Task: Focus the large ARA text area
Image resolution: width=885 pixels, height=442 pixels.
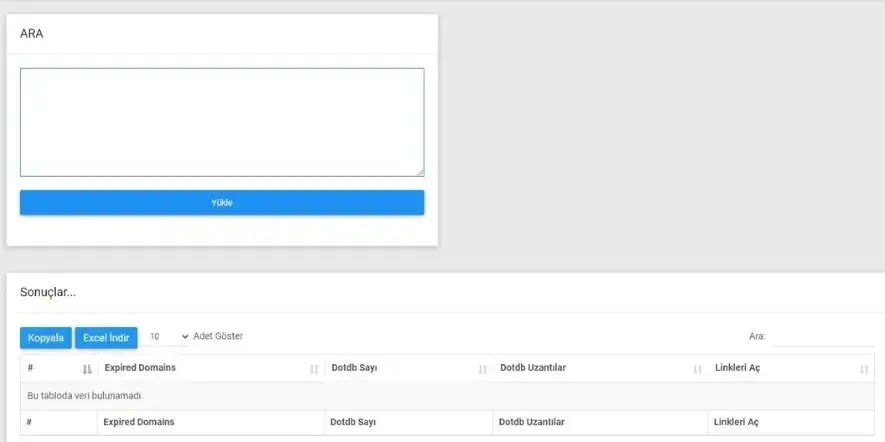Action: tap(222, 122)
